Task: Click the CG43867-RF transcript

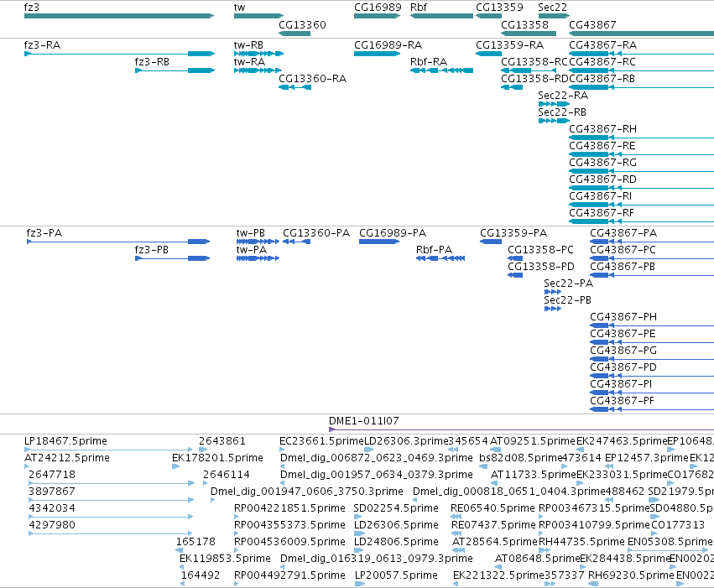Action: [641, 221]
